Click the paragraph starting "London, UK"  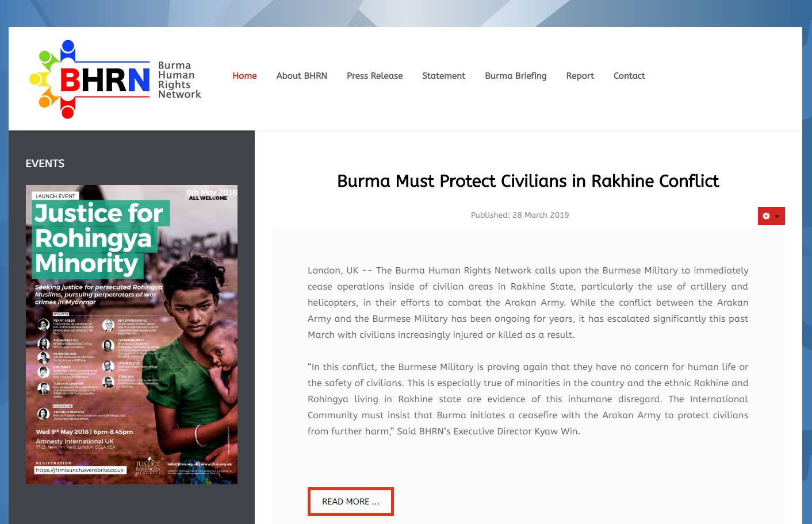click(528, 302)
